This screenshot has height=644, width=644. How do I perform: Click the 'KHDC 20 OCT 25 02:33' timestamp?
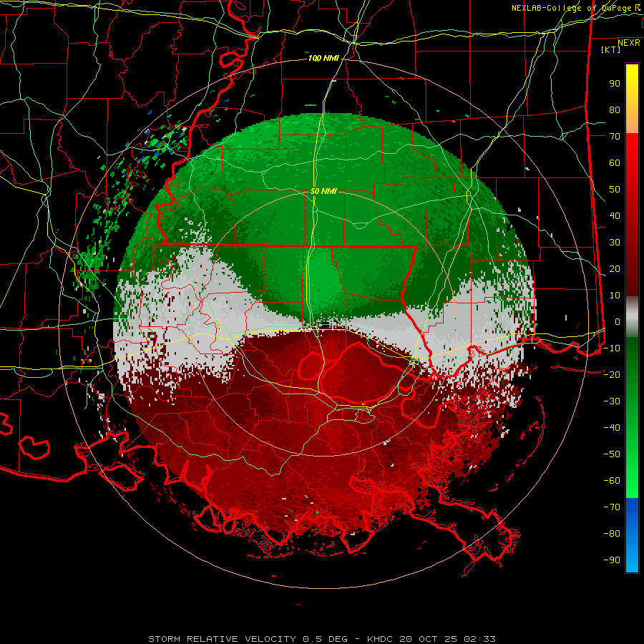(x=431, y=639)
